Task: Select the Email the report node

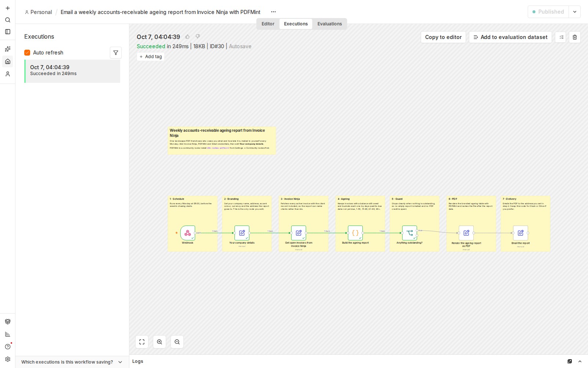Action: (521, 233)
